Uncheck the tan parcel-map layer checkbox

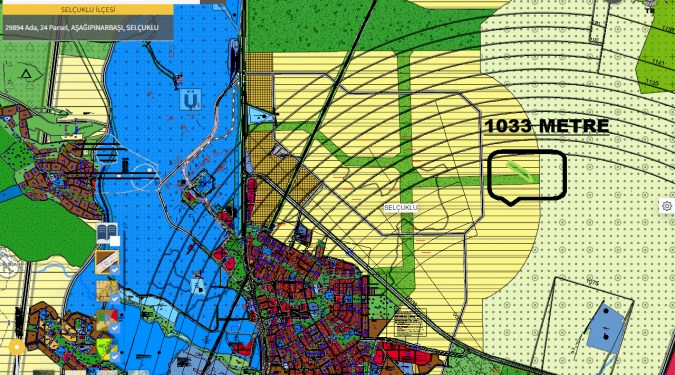115,299
